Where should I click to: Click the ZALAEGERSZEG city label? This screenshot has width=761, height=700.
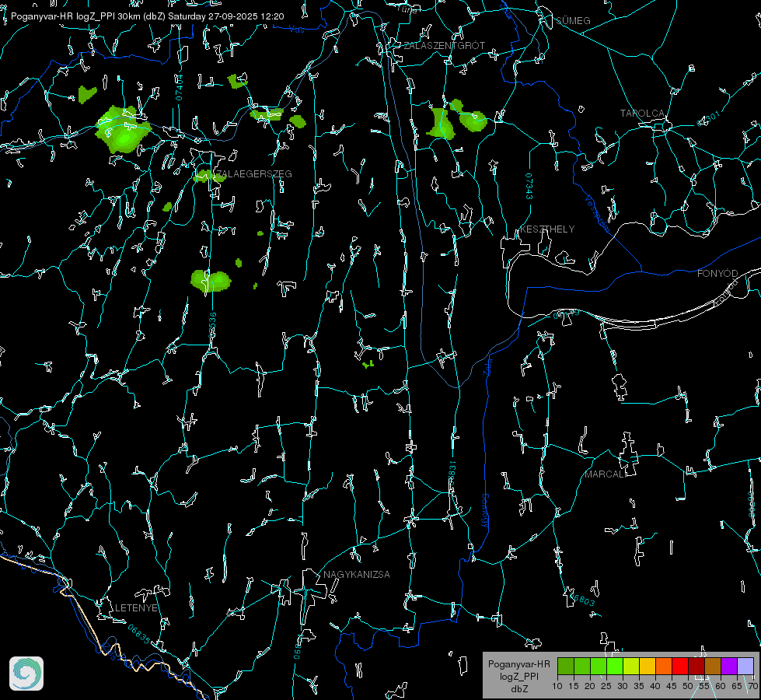254,174
